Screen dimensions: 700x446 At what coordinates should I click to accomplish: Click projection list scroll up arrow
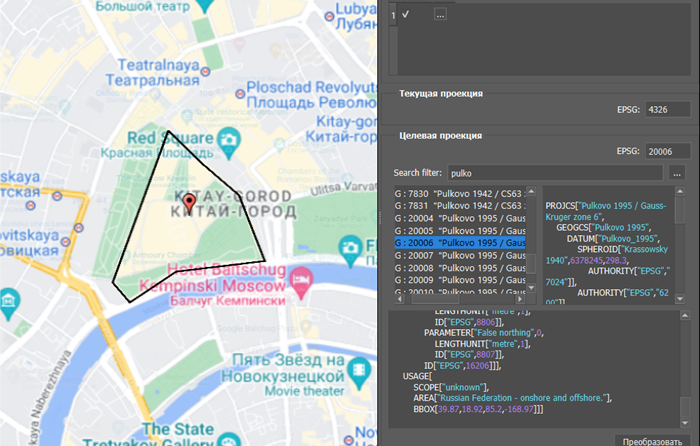click(x=531, y=192)
